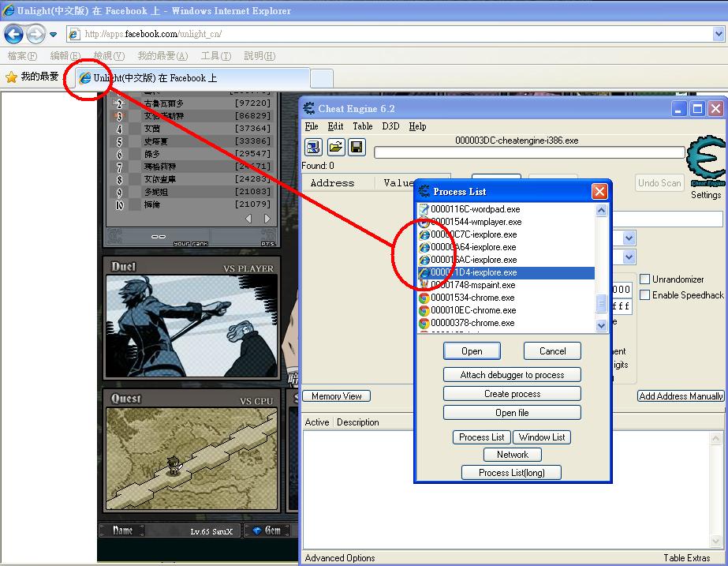Switch to Unlight Facebook browser tab

[x=193, y=77]
